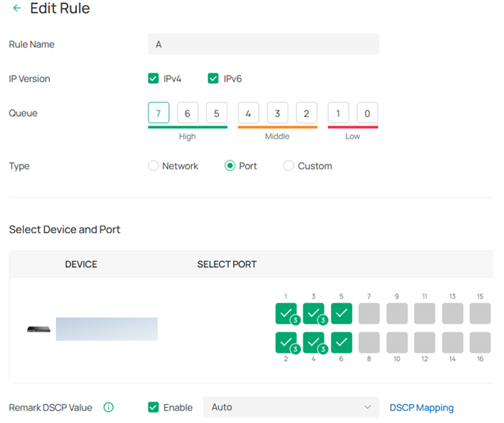Select the Network type radio button
The image size is (504, 423).
point(153,166)
